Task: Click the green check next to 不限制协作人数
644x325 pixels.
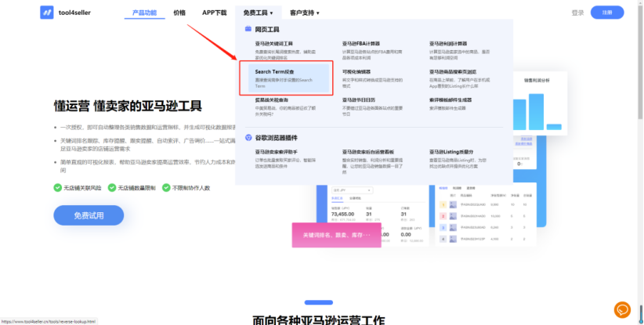Action: click(x=166, y=187)
